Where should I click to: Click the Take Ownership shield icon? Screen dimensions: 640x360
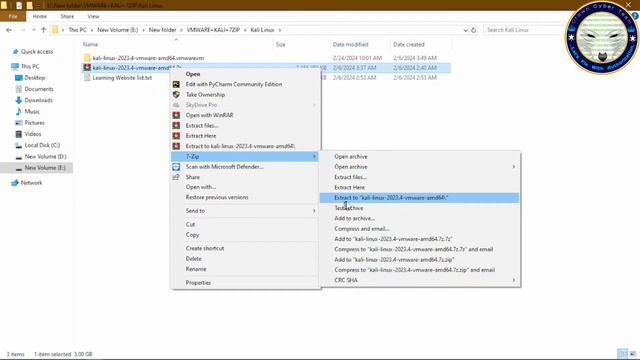176,94
